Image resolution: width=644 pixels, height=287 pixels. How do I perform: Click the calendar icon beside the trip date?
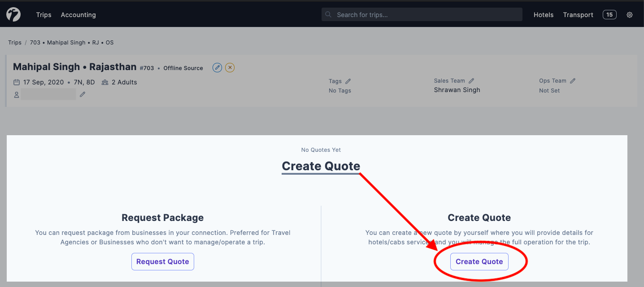(x=16, y=82)
